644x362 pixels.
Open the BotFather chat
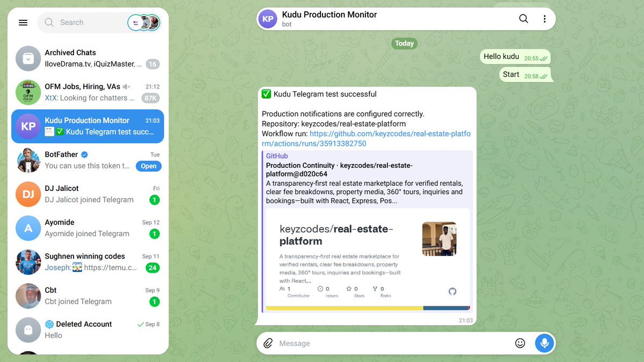pos(88,160)
